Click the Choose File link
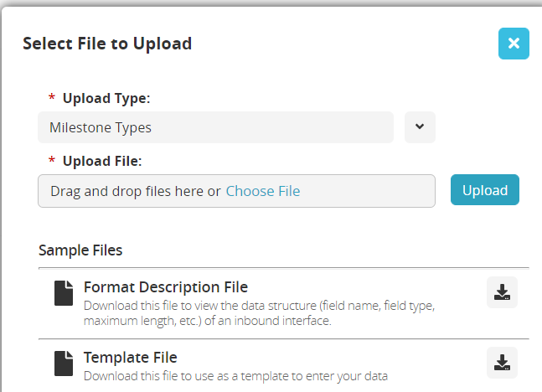This screenshot has width=542, height=392. [x=262, y=191]
